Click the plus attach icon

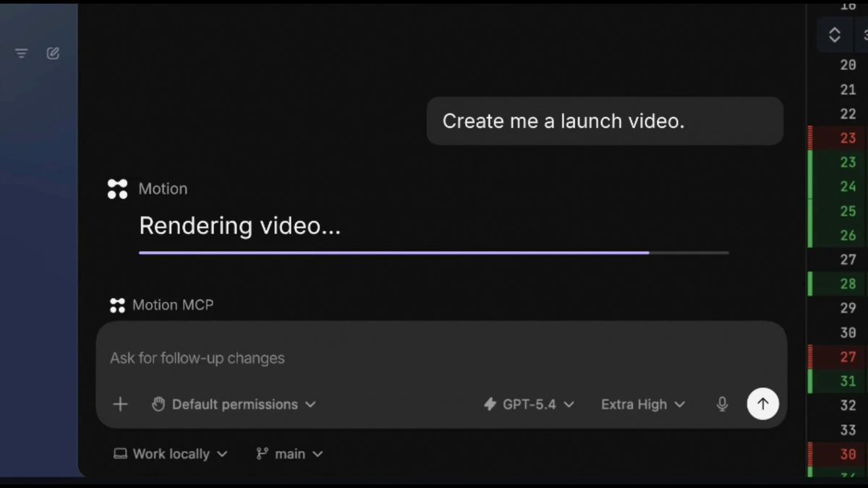tap(120, 404)
